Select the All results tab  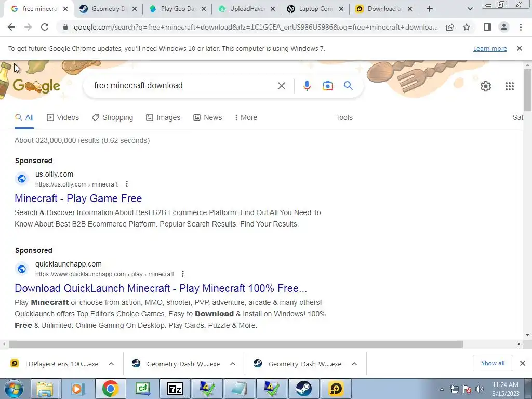click(24, 117)
